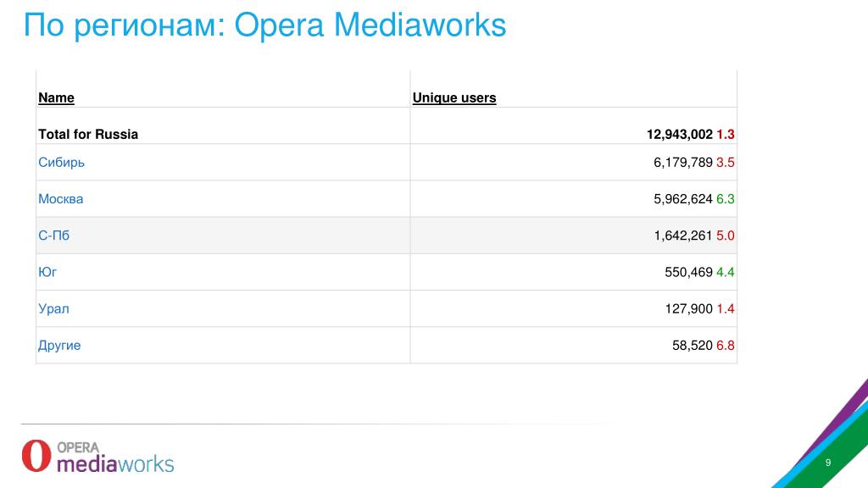Open the Москва region link

tap(60, 198)
